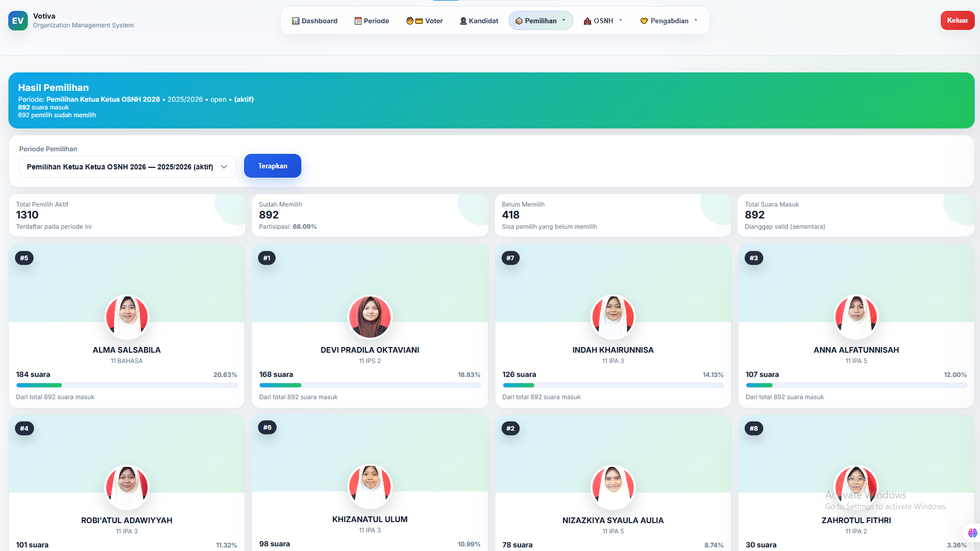Click the name 'NIZAZKIYA SYAULA AULIA'
Viewport: 980px width, 551px height.
(x=613, y=521)
